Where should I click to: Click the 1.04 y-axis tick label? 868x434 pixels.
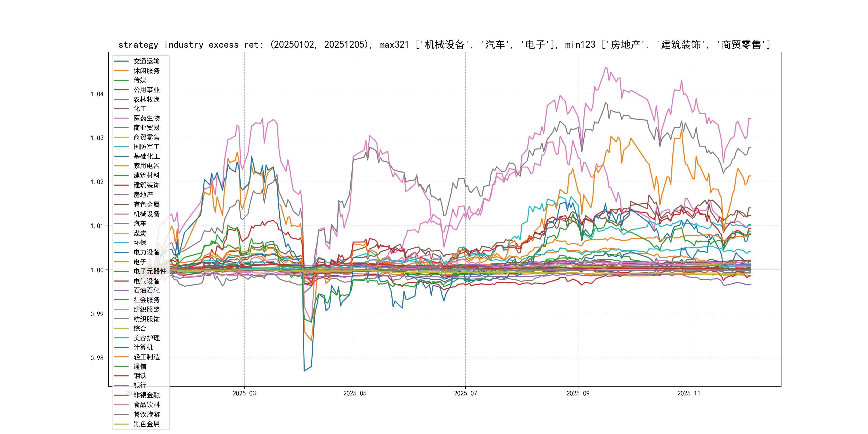tap(97, 94)
